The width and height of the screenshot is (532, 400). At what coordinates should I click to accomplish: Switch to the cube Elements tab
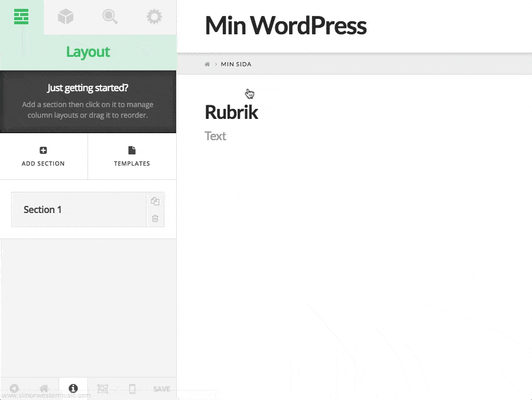point(66,17)
